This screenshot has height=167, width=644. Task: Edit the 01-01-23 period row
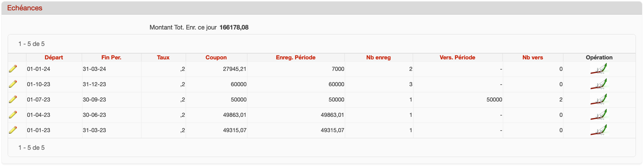[13, 130]
